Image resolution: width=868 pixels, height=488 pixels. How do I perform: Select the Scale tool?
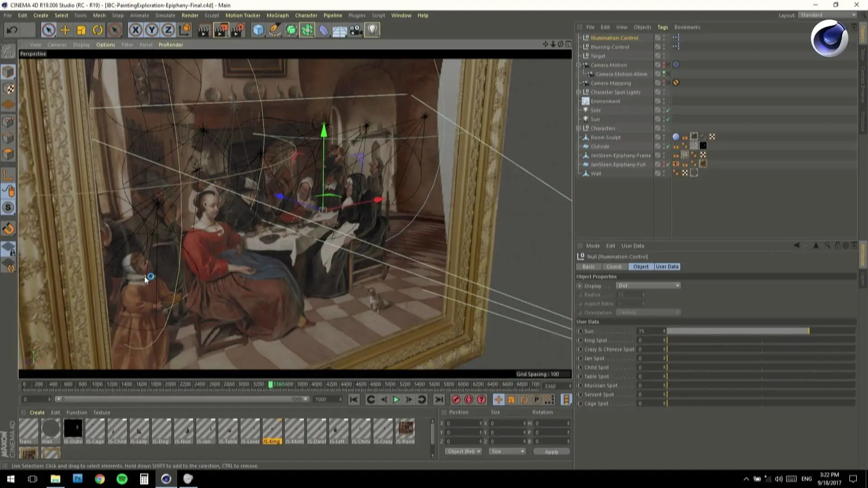tap(81, 30)
